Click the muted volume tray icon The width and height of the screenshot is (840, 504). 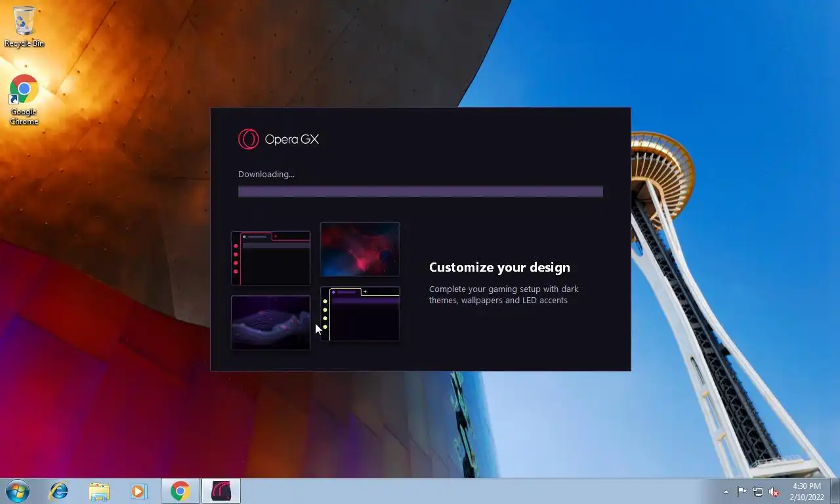click(774, 492)
